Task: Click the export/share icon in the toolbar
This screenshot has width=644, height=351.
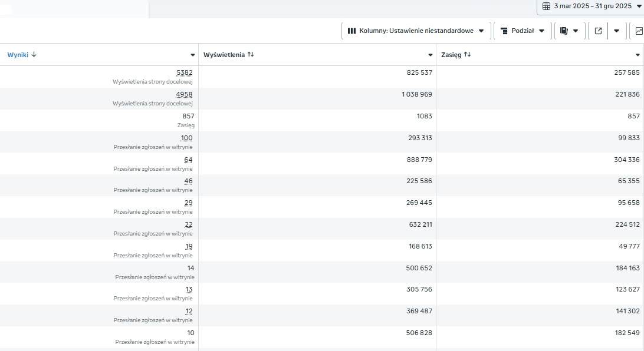Action: [599, 31]
